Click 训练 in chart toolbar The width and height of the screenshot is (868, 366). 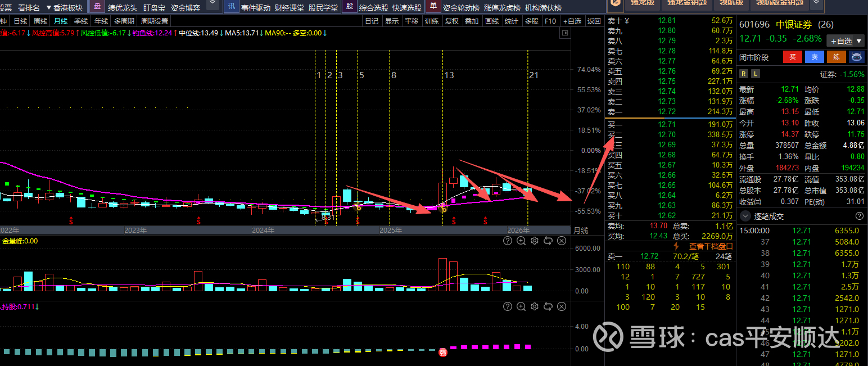[432, 21]
